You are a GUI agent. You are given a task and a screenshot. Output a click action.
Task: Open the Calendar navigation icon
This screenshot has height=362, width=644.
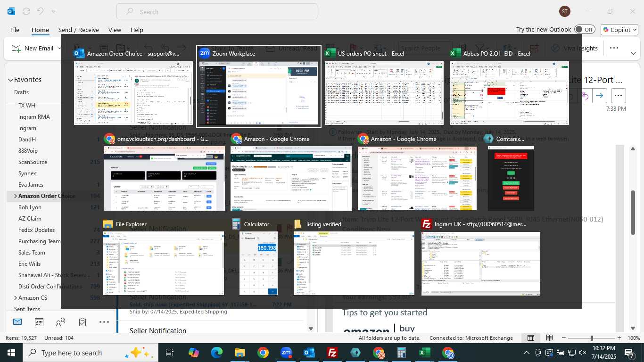39,322
